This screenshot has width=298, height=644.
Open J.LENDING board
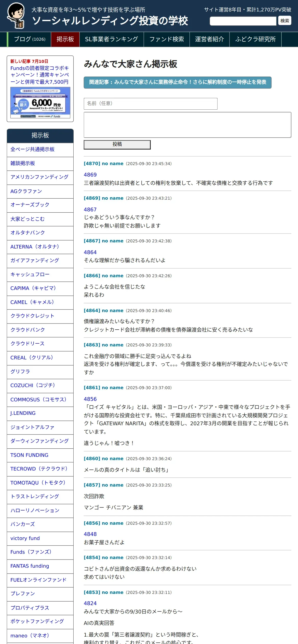point(40,413)
